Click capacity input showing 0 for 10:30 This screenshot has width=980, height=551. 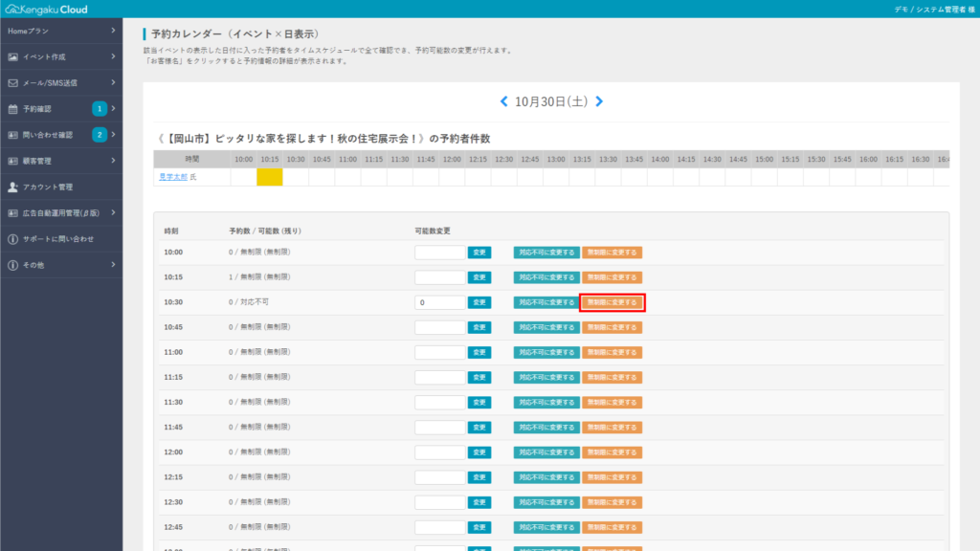pos(440,302)
